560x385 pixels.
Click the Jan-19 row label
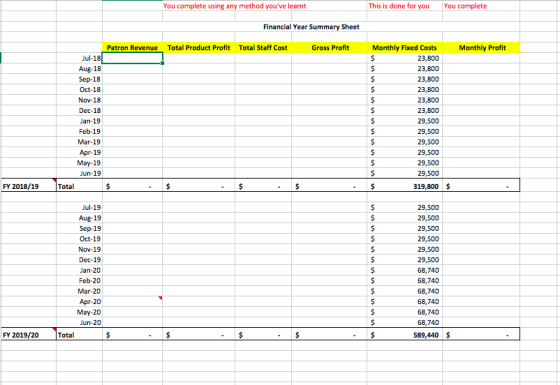click(x=90, y=121)
